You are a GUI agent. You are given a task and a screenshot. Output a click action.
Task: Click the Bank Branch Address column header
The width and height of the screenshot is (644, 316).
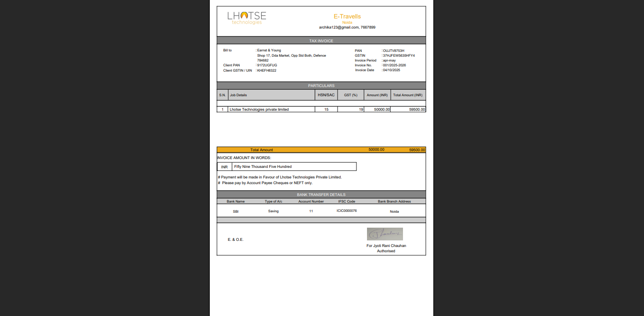[394, 201]
